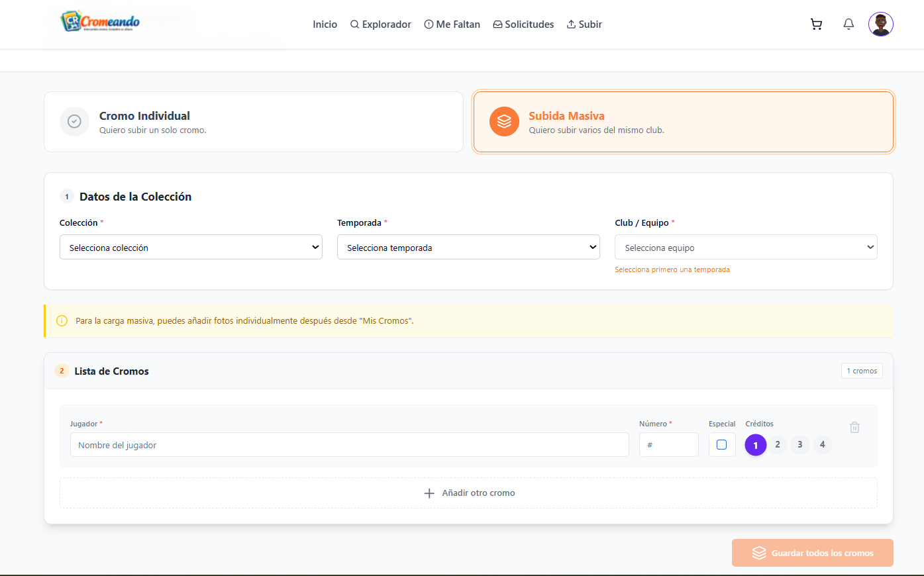Open the Club / Equipo dropdown
Viewport: 924px width, 576px height.
pos(746,248)
